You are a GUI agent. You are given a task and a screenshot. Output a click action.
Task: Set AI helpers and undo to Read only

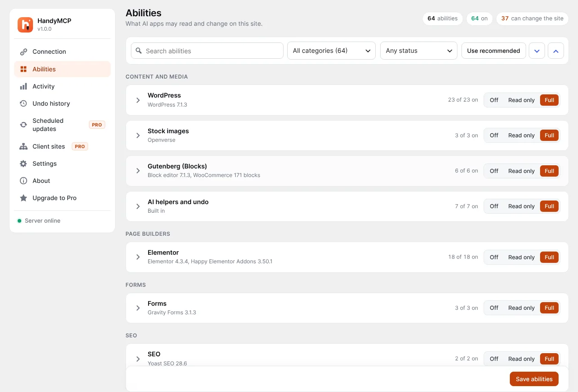click(521, 206)
